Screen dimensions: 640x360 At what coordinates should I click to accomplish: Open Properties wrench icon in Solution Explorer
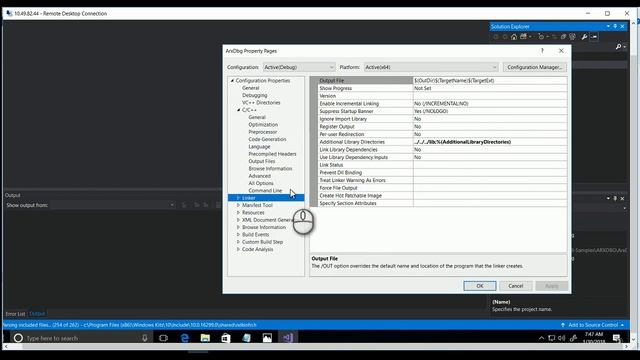pyautogui.click(x=584, y=37)
